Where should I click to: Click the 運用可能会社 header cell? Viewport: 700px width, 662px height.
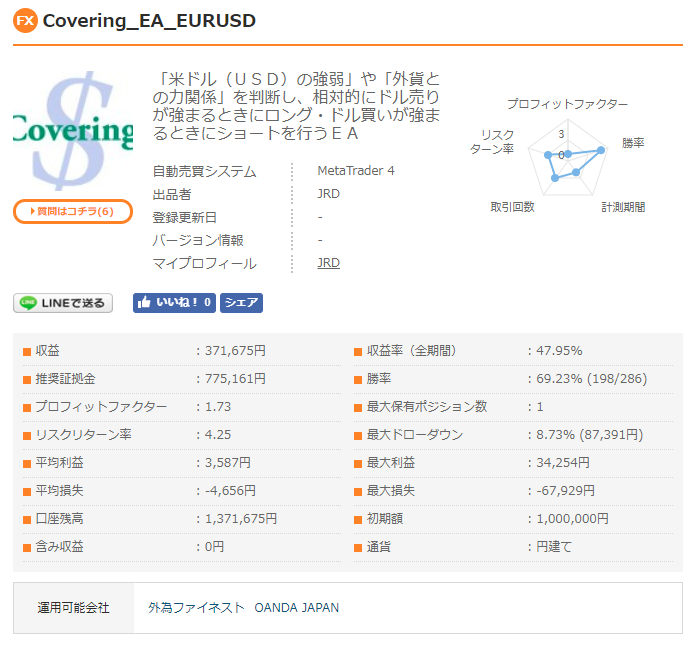pyautogui.click(x=74, y=608)
